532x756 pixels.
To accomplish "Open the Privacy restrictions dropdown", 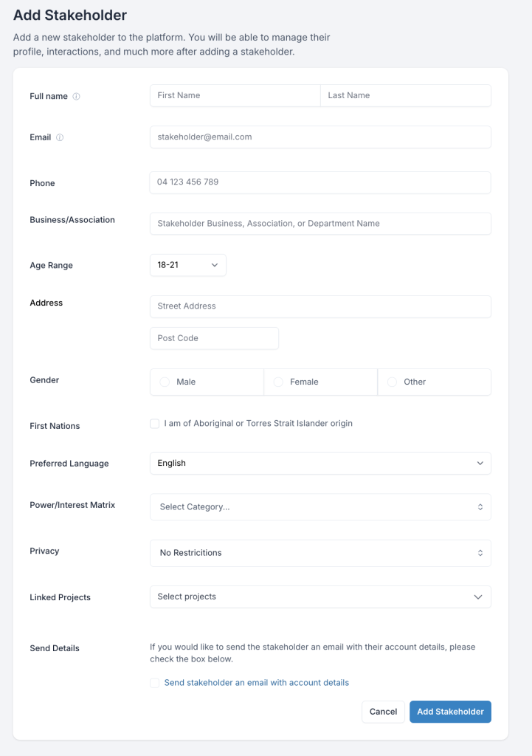I will [320, 553].
